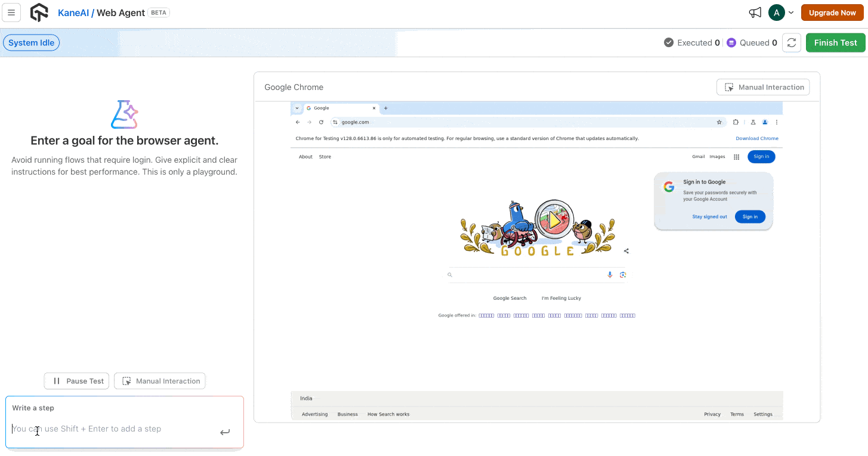This screenshot has height=456, width=868.
Task: Click the LambdaTest logo icon
Action: click(x=39, y=13)
